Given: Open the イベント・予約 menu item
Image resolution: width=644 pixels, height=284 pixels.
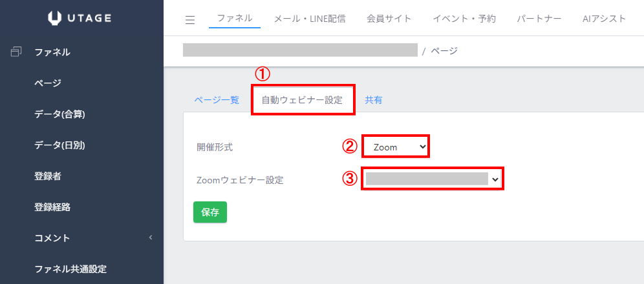Looking at the screenshot, I should coord(464,18).
